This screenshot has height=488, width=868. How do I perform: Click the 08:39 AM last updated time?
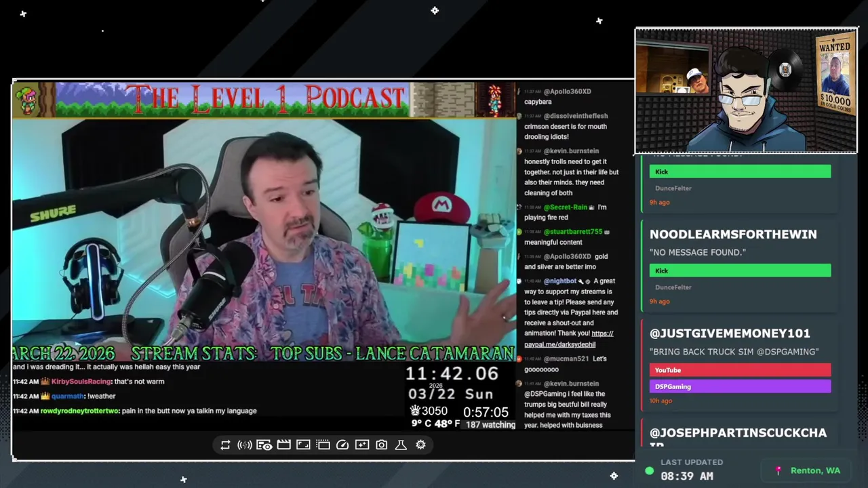pos(687,476)
